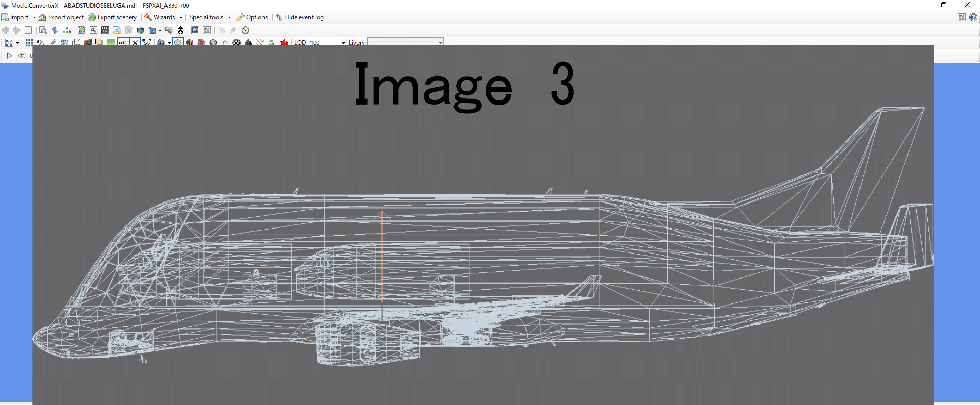Click the grid display icon

29,43
